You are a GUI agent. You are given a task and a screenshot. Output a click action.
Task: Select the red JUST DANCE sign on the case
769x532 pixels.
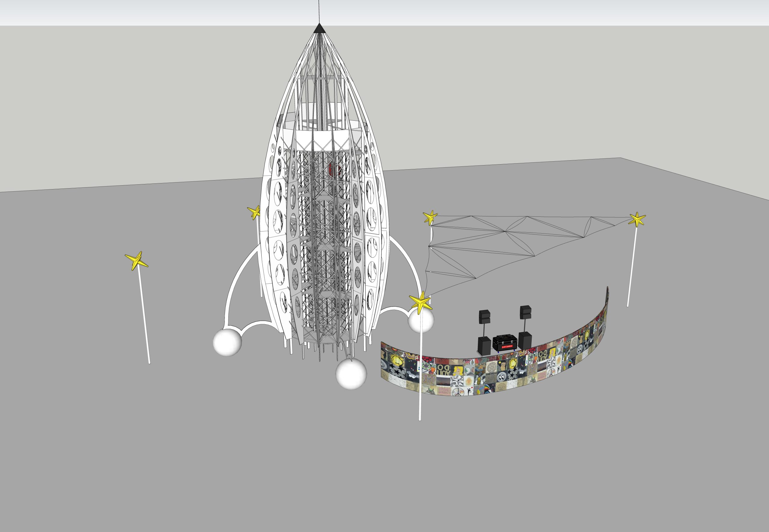pyautogui.click(x=507, y=347)
